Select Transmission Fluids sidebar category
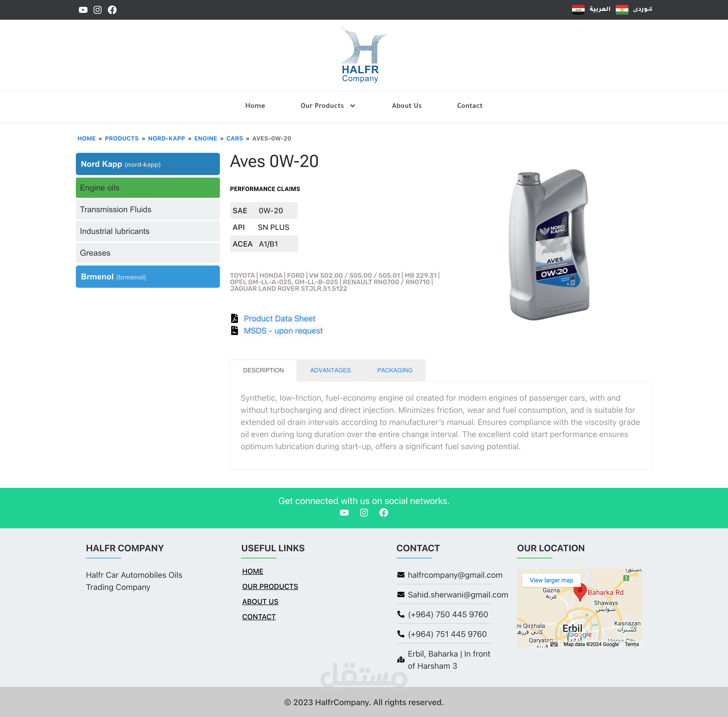Screen dimensions: 728x717 [148, 209]
